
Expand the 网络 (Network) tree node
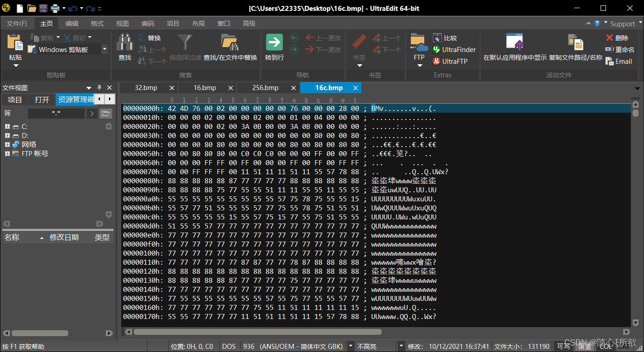click(x=7, y=145)
